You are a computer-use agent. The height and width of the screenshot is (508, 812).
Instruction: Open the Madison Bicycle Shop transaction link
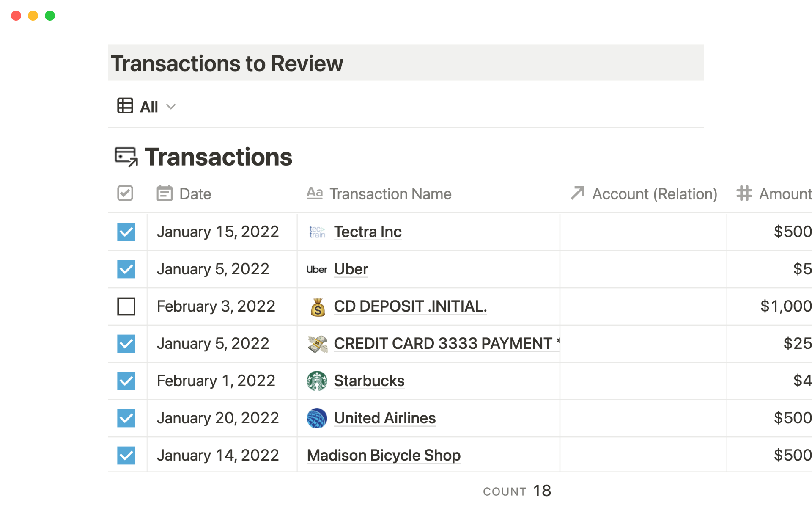click(x=383, y=456)
